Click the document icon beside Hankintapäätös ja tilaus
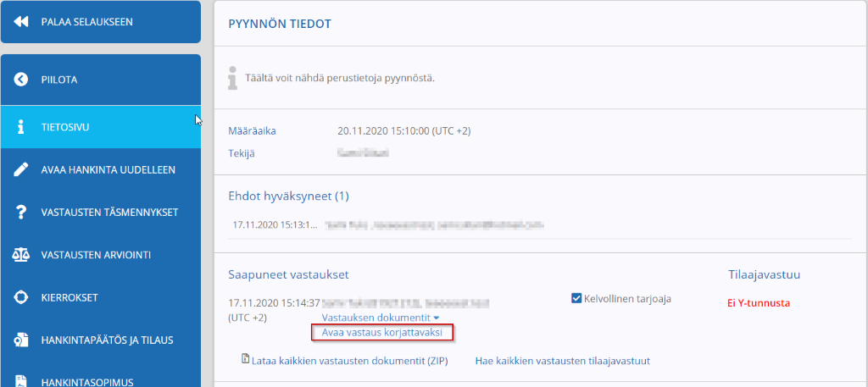Image resolution: width=868 pixels, height=387 pixels. (21, 340)
